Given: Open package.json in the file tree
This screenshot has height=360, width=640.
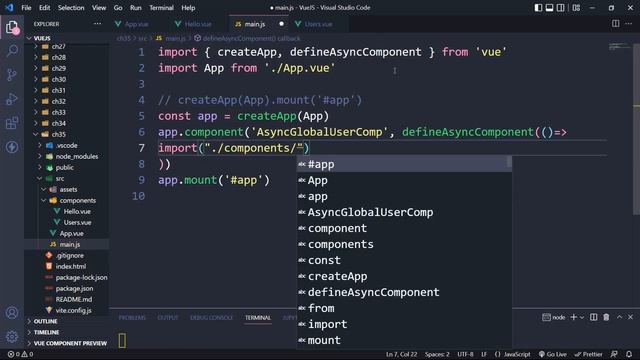Looking at the screenshot, I should 74,288.
